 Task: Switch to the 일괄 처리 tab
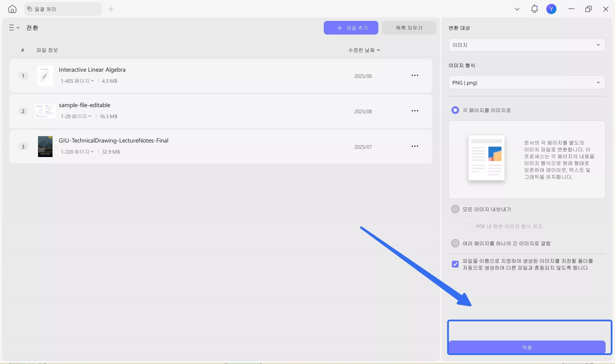(63, 9)
